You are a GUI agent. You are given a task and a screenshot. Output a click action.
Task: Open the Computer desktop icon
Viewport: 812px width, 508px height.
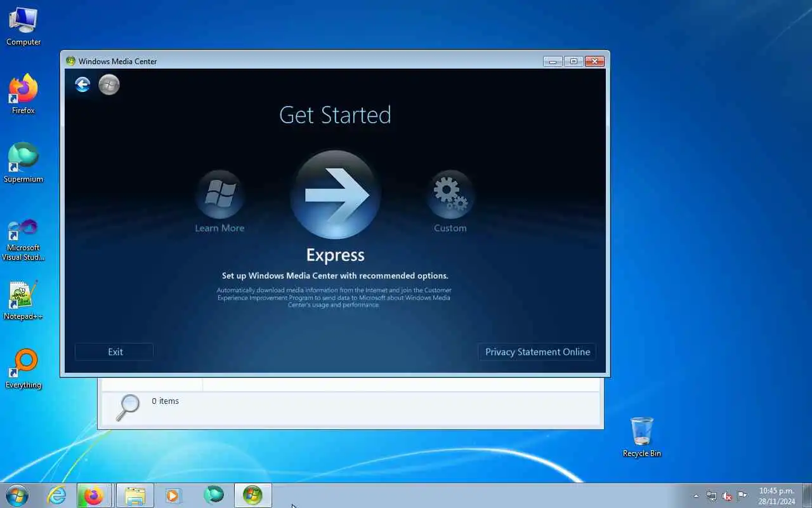[x=23, y=27]
